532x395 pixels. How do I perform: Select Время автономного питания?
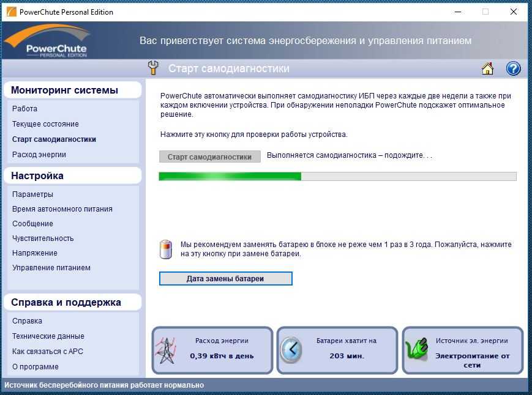[x=62, y=209]
